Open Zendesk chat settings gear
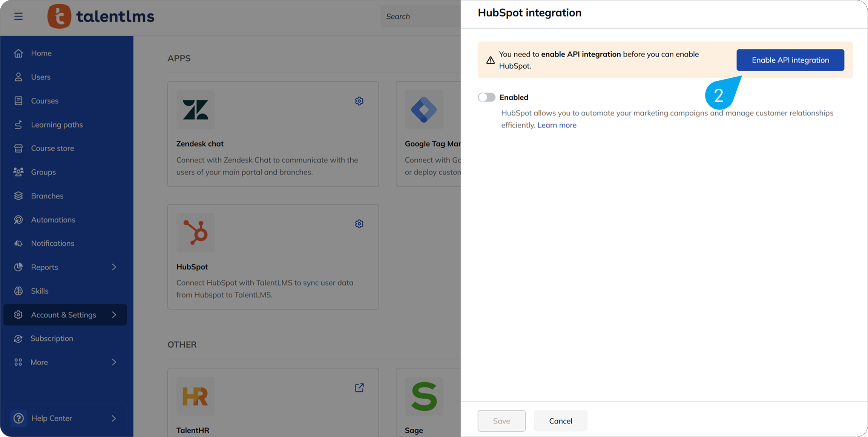Screen dimensions: 868x437 coord(359,101)
